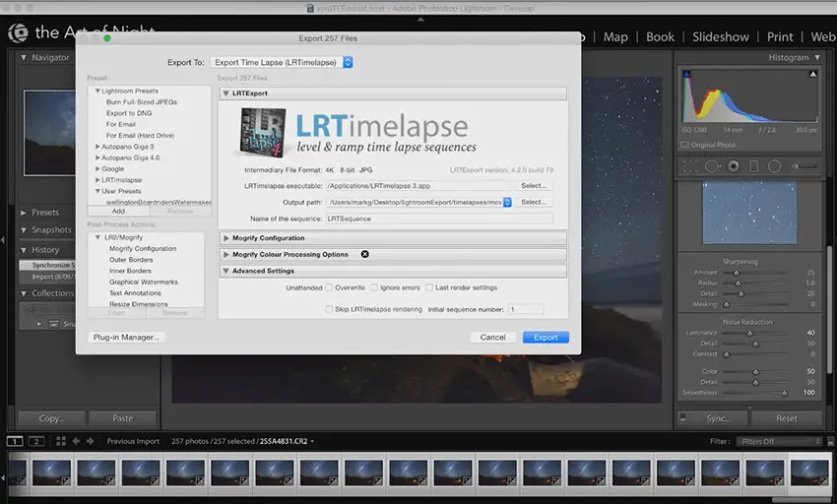This screenshot has width=837, height=504.
Task: Select the Synchronize history step
Action: 48,265
